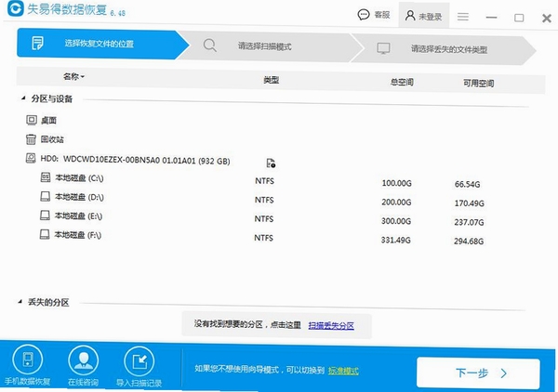
Task: Click total space value 331.49G
Action: tap(396, 241)
